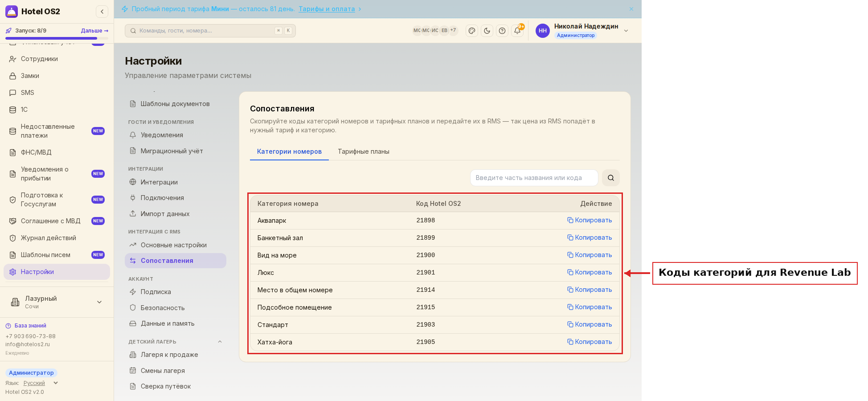Open notifications bell icon
Viewport: 868px width, 401px height.
point(517,31)
